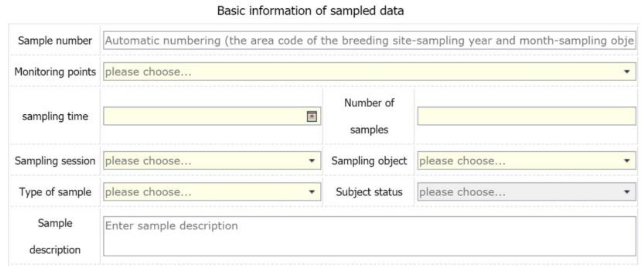
Task: Click the "Monitoring points" label
Action: 55,72
